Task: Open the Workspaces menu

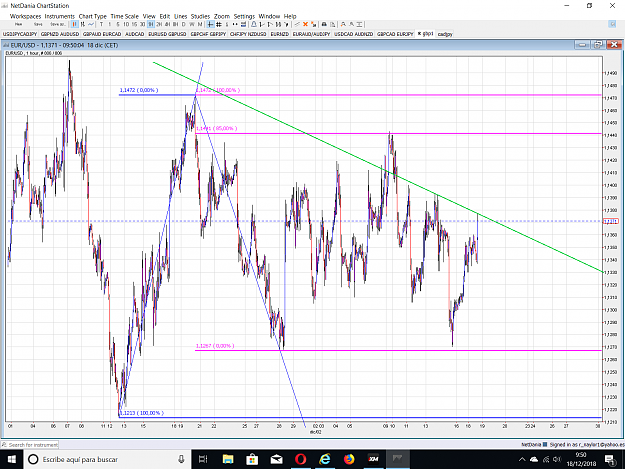Action: [x=26, y=16]
